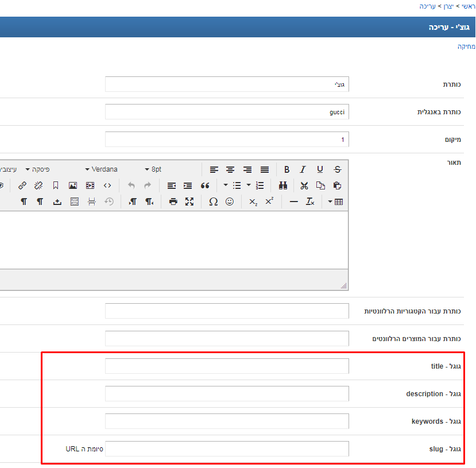Open the פיסקה paragraph format dropdown

pyautogui.click(x=37, y=169)
